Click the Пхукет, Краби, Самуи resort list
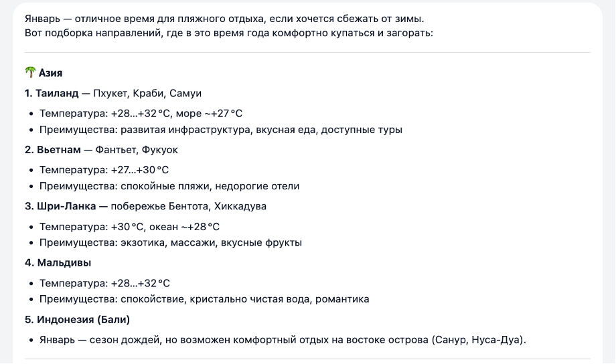 (147, 93)
